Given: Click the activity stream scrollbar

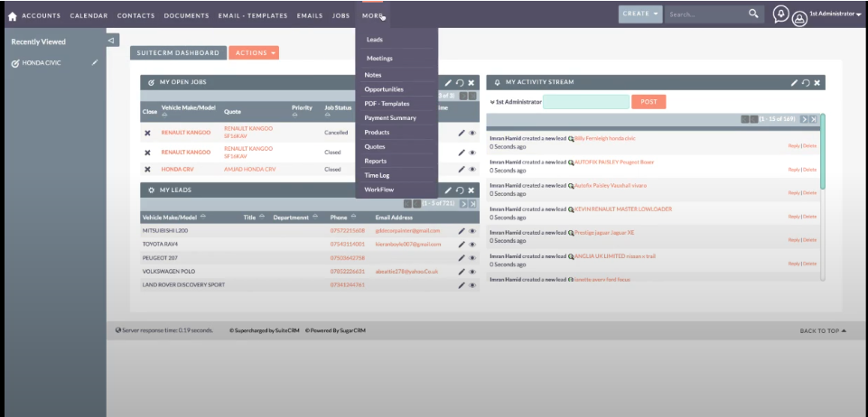Looking at the screenshot, I should point(822,153).
